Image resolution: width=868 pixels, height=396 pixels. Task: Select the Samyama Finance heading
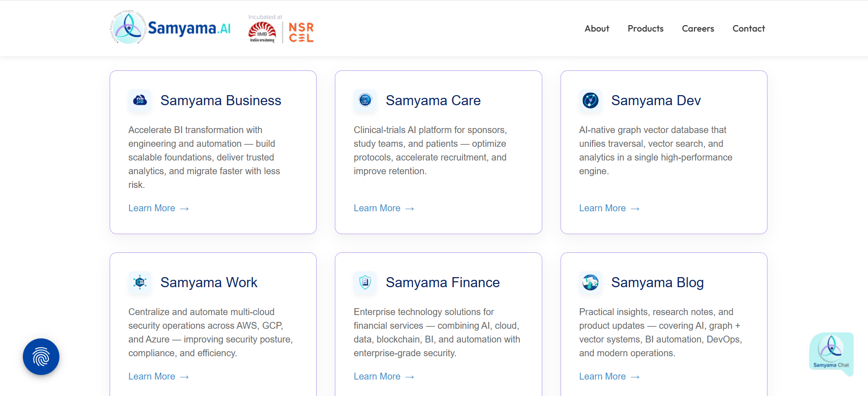pyautogui.click(x=443, y=282)
